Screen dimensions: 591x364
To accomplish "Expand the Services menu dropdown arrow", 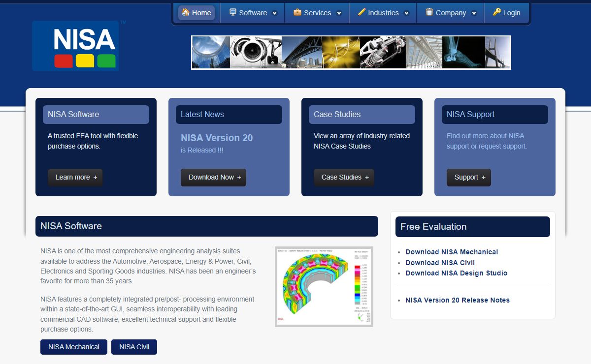I will pos(339,13).
